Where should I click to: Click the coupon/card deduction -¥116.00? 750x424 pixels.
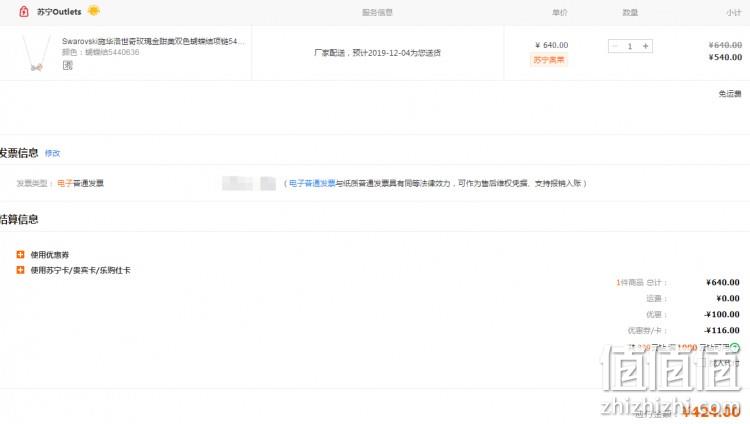coord(722,330)
